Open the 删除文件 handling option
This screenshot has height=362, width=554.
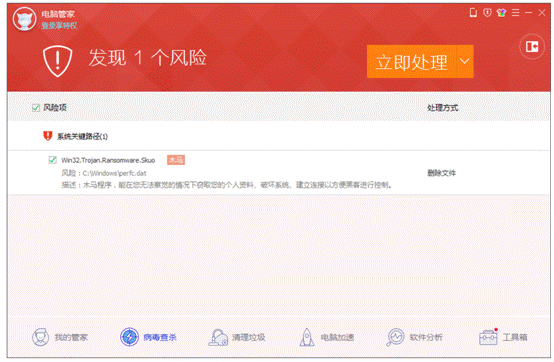(x=441, y=173)
